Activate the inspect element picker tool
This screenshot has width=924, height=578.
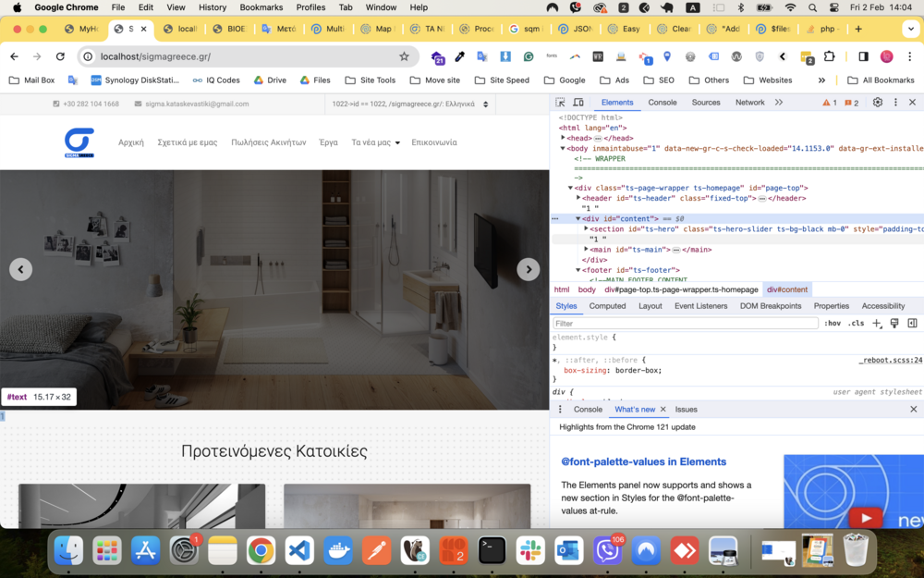pyautogui.click(x=560, y=103)
